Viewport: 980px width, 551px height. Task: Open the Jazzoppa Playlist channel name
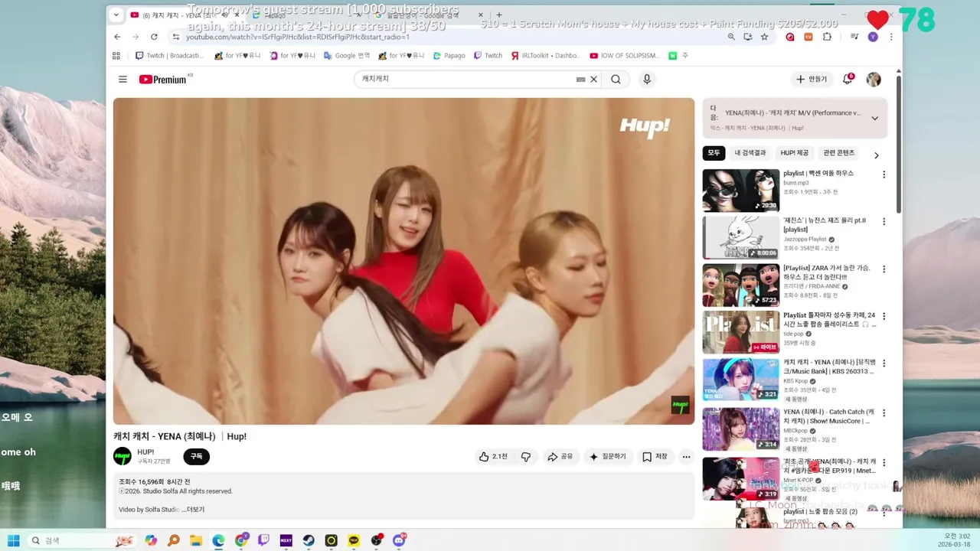805,240
